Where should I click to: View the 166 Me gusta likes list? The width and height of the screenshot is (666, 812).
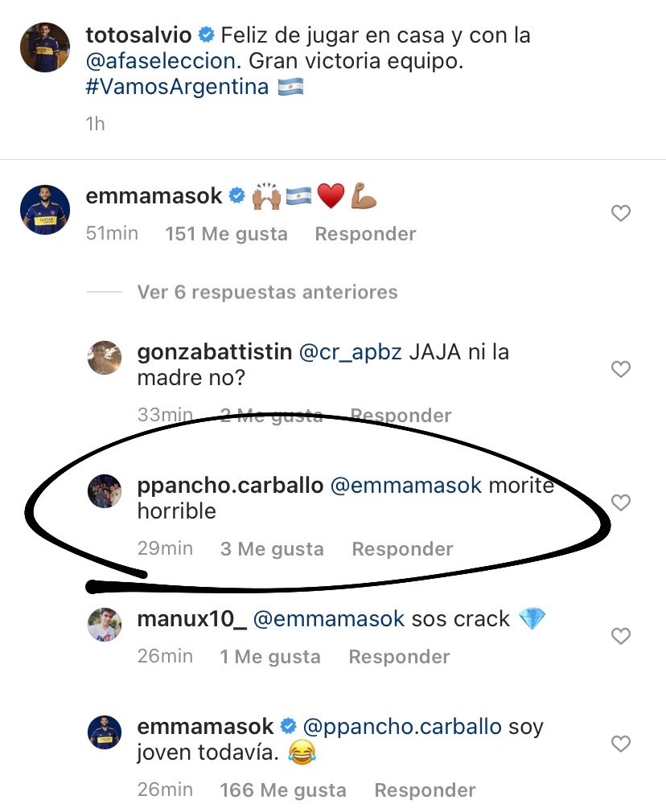[283, 790]
